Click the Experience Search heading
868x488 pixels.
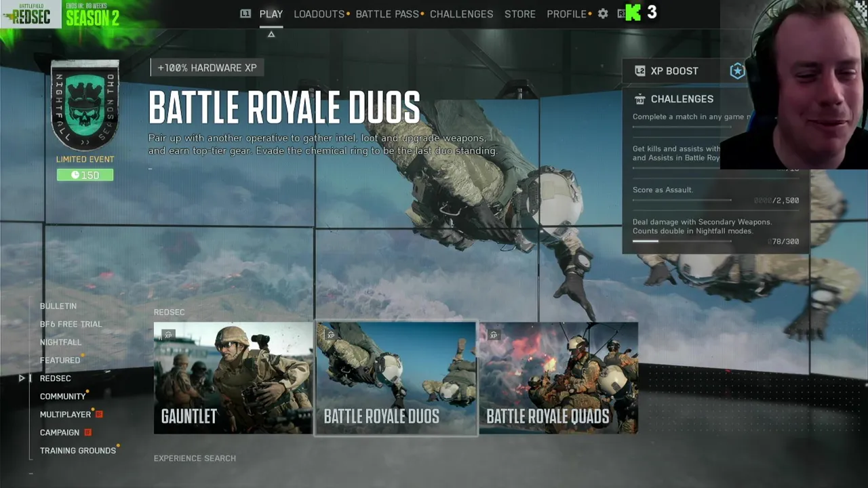coord(195,458)
